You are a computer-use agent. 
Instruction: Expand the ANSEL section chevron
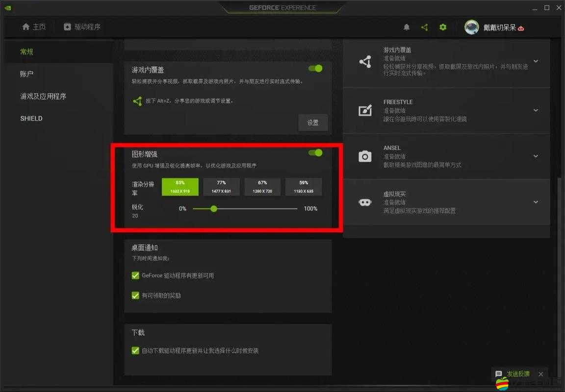point(536,156)
